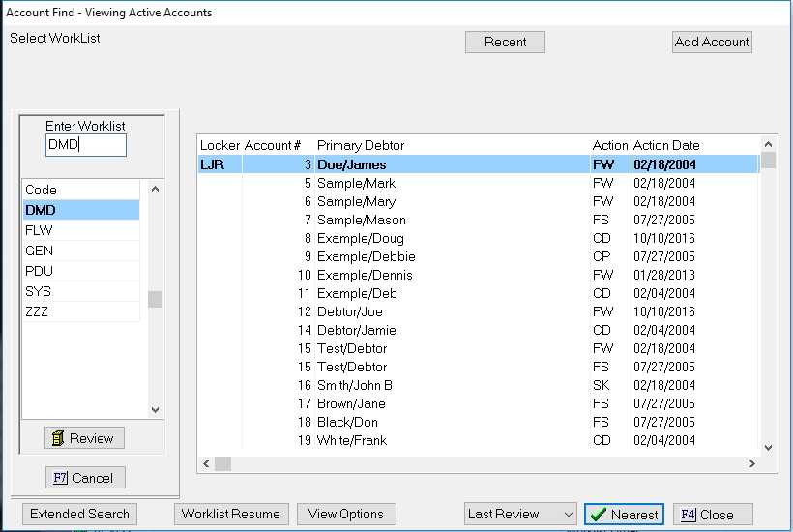Click the Action Date column header
The image size is (793, 532).
coord(666,145)
